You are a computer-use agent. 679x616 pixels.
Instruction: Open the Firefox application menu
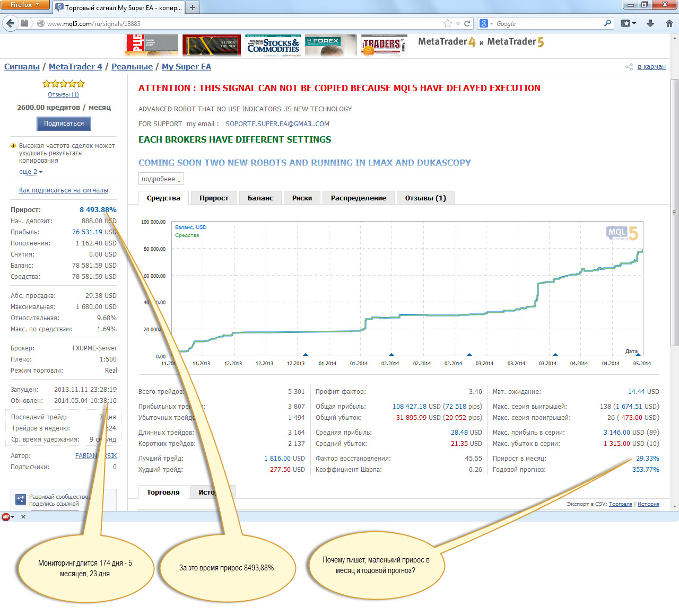coord(25,5)
